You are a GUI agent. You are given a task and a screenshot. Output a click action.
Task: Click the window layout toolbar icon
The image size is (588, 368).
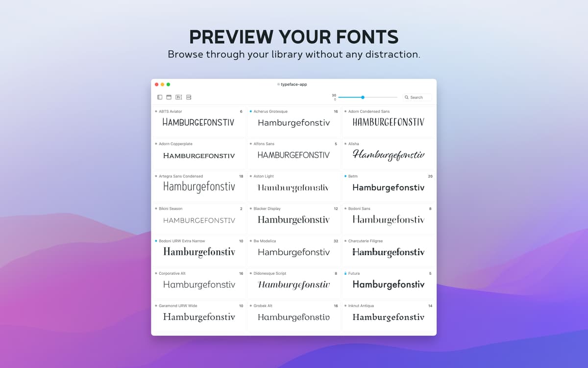(x=169, y=97)
